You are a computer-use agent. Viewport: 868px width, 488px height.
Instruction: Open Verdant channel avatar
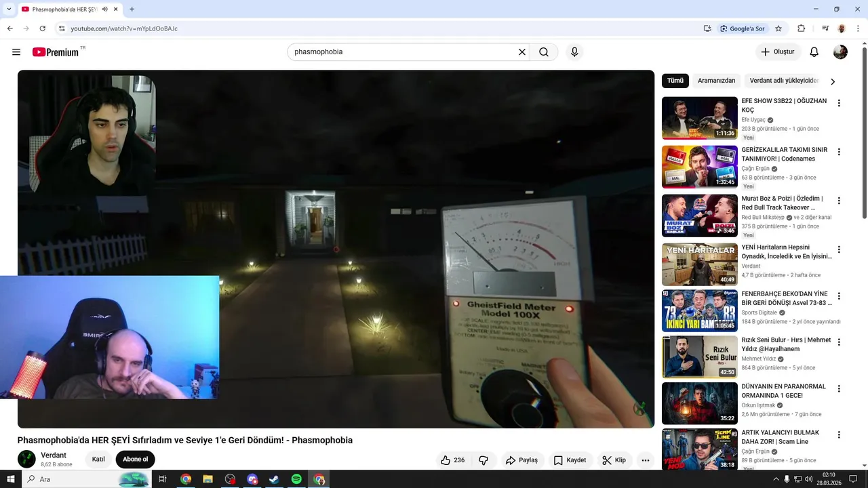(x=26, y=459)
